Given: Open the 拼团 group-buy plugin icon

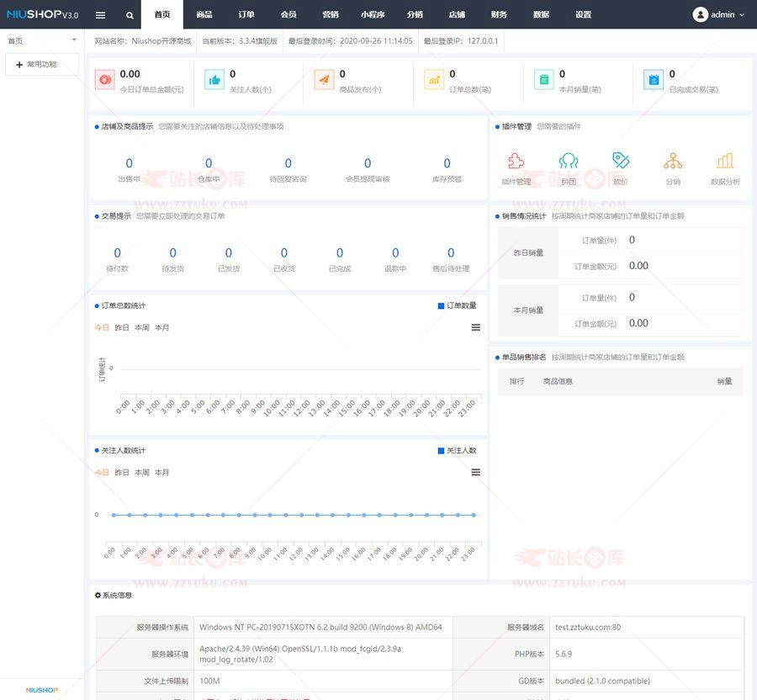Looking at the screenshot, I should click(x=569, y=162).
